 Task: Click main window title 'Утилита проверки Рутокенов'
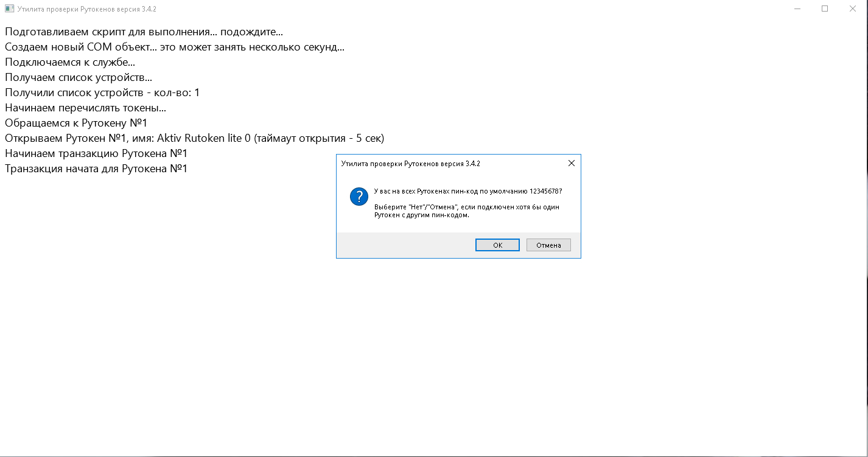87,9
